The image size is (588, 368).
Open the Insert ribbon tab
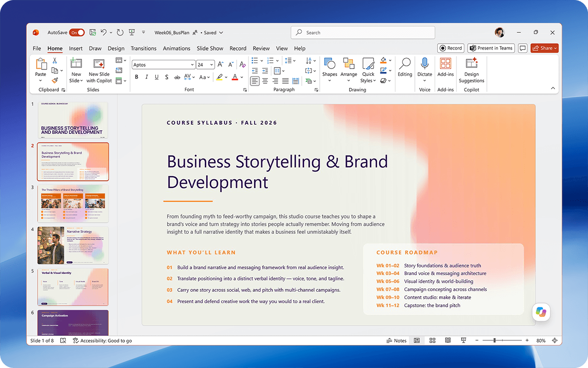[x=76, y=48]
